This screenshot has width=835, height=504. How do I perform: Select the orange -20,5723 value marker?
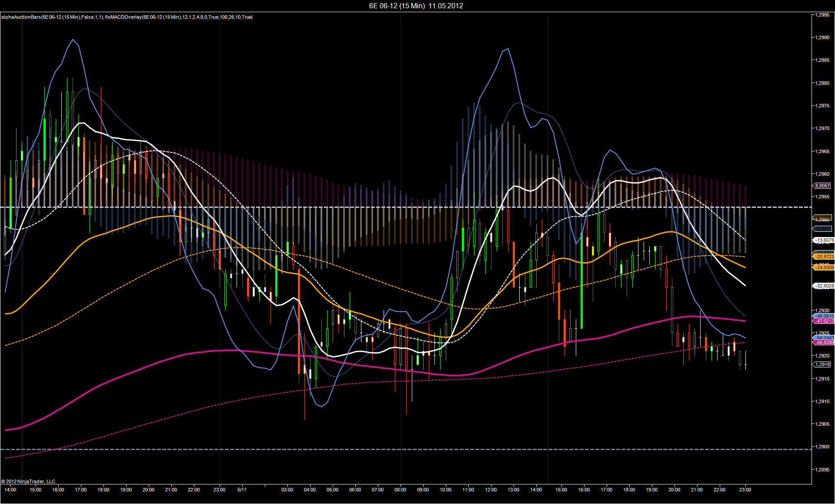824,257
